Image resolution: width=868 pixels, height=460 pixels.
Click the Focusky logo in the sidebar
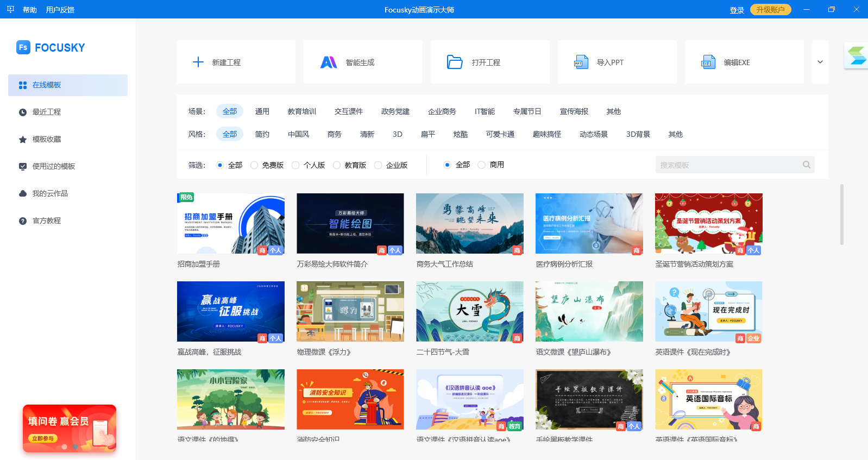(51, 47)
